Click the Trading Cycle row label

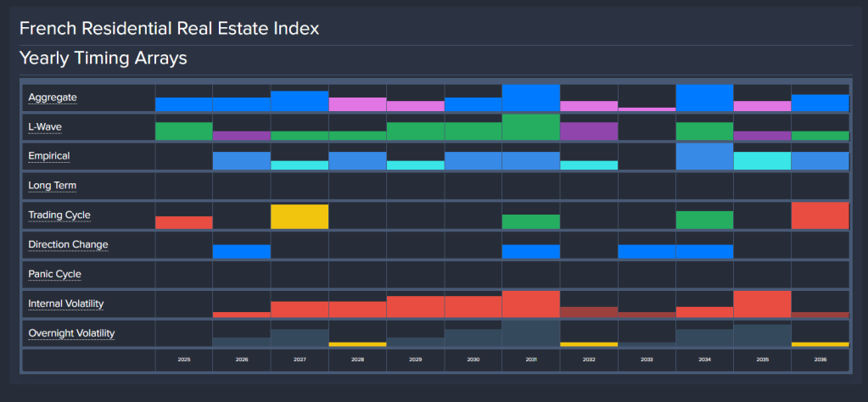tap(59, 215)
